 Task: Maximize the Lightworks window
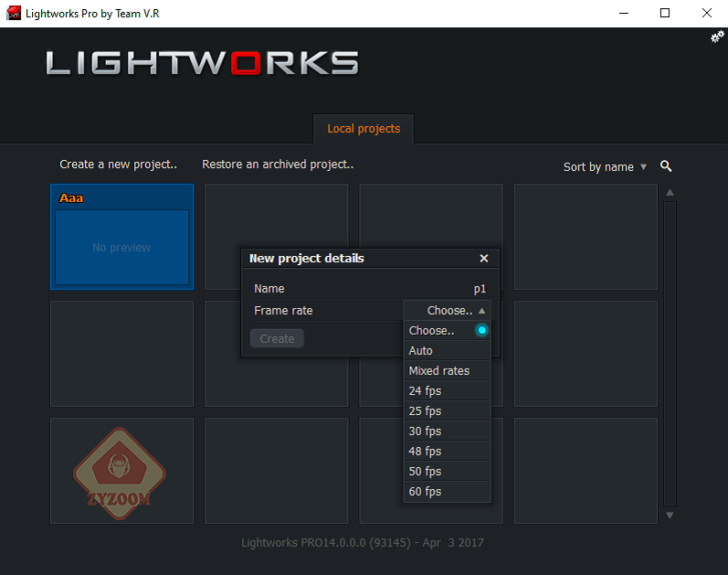[x=665, y=14]
